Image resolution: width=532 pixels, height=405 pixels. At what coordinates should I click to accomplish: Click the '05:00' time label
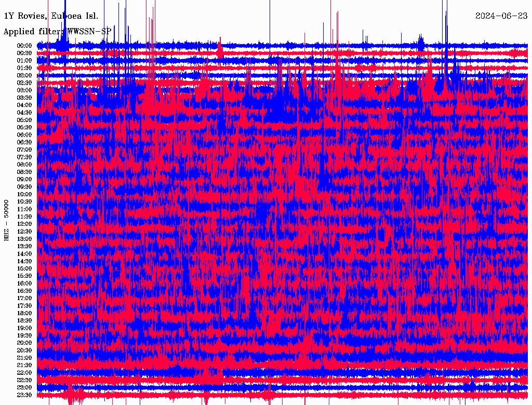(x=24, y=120)
